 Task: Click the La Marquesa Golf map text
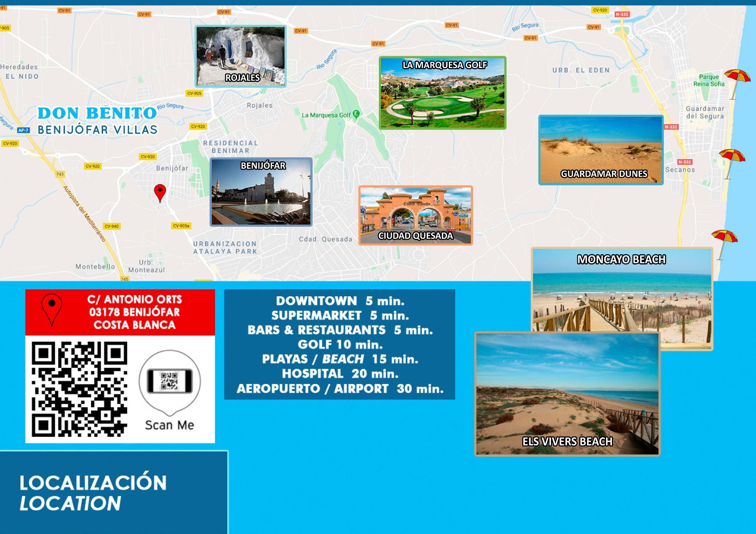click(326, 115)
